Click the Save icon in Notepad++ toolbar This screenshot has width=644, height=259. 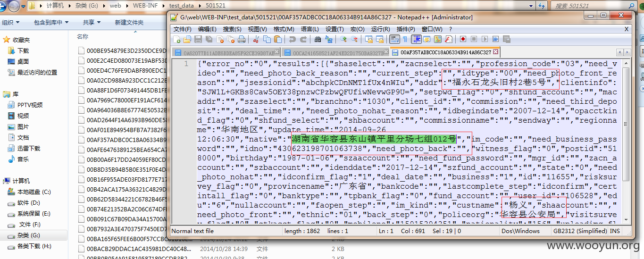[x=198, y=39]
